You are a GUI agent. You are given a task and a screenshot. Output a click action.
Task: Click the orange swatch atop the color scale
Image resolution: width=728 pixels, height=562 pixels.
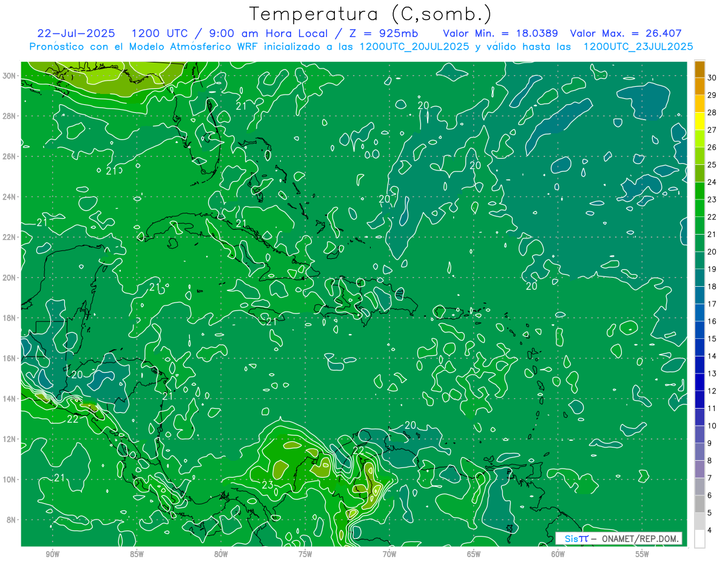tap(699, 69)
